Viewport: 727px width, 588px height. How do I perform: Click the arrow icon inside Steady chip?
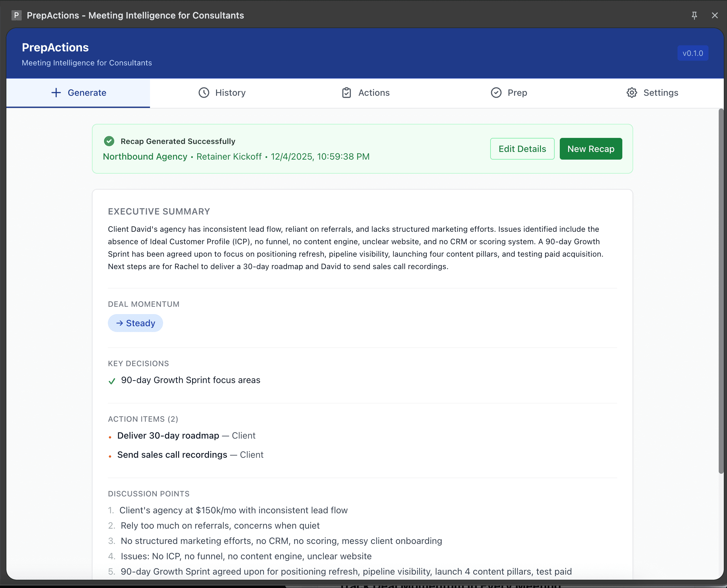click(119, 323)
